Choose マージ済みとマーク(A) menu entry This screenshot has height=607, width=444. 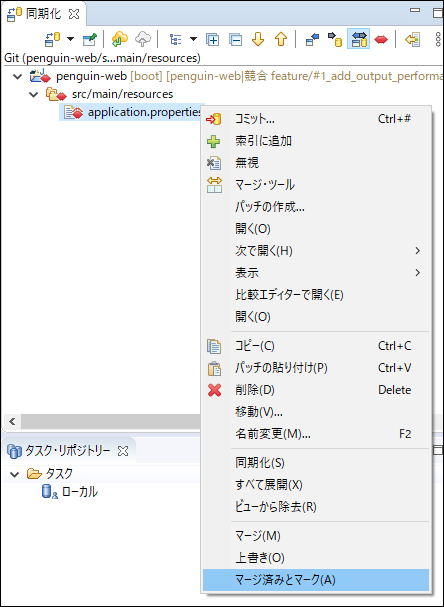pos(315,580)
